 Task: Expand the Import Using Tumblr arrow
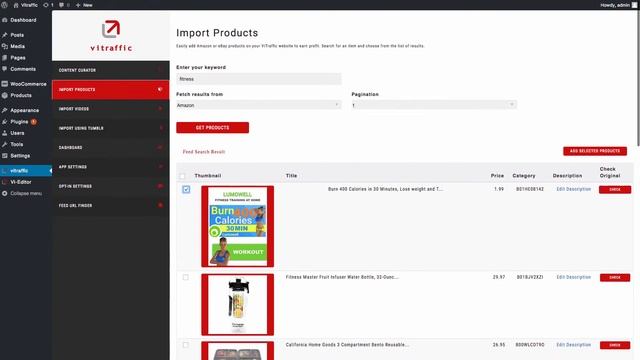pyautogui.click(x=160, y=128)
